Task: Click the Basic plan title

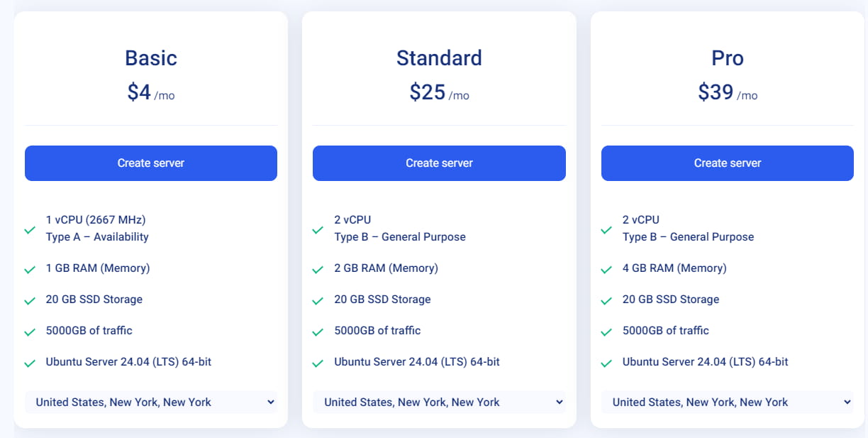Action: pos(150,58)
